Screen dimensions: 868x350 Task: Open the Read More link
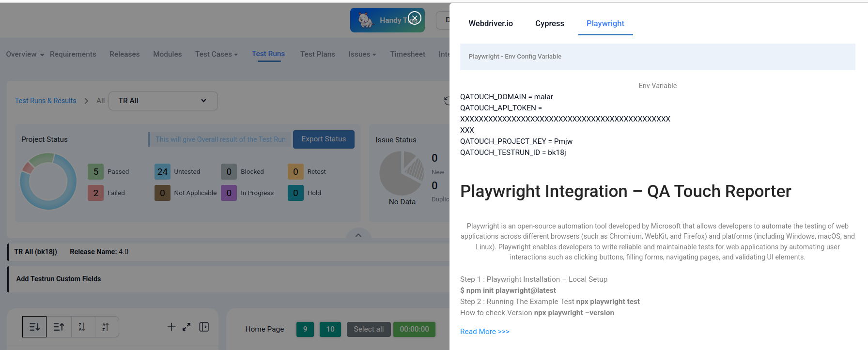(484, 332)
